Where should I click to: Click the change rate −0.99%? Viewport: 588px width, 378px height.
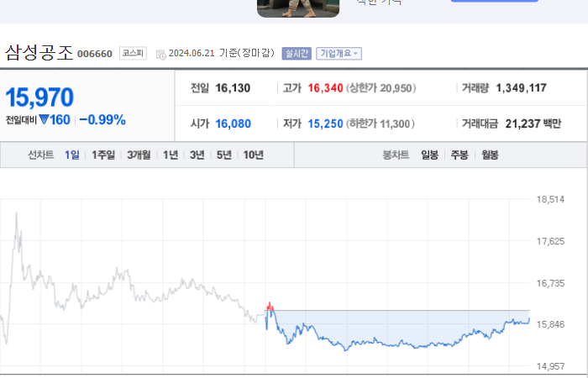coord(102,120)
